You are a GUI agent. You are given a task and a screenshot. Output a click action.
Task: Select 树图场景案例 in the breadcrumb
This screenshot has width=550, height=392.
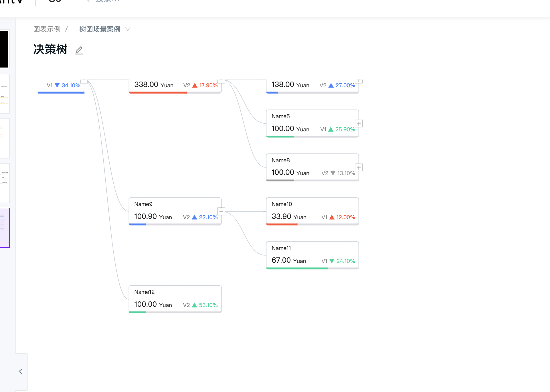[x=100, y=29]
